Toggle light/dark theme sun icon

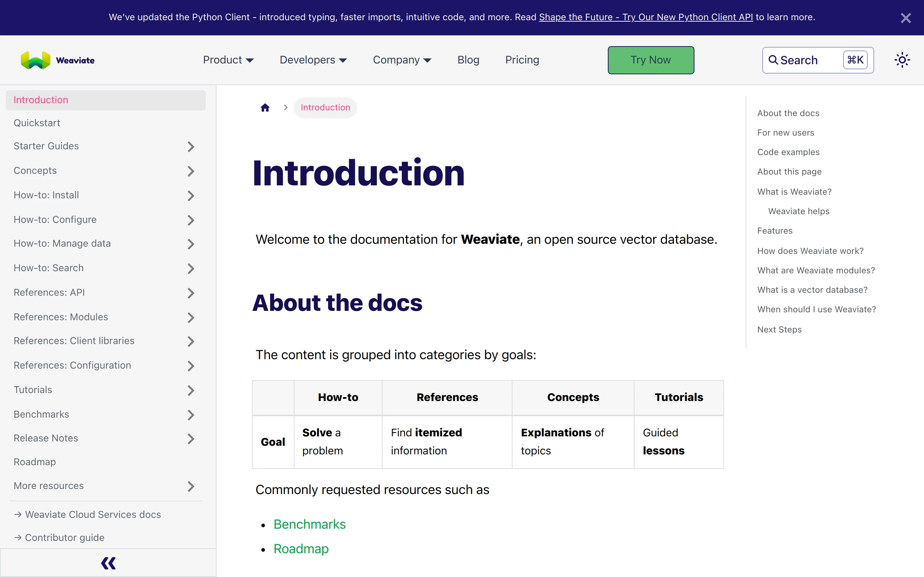(902, 60)
